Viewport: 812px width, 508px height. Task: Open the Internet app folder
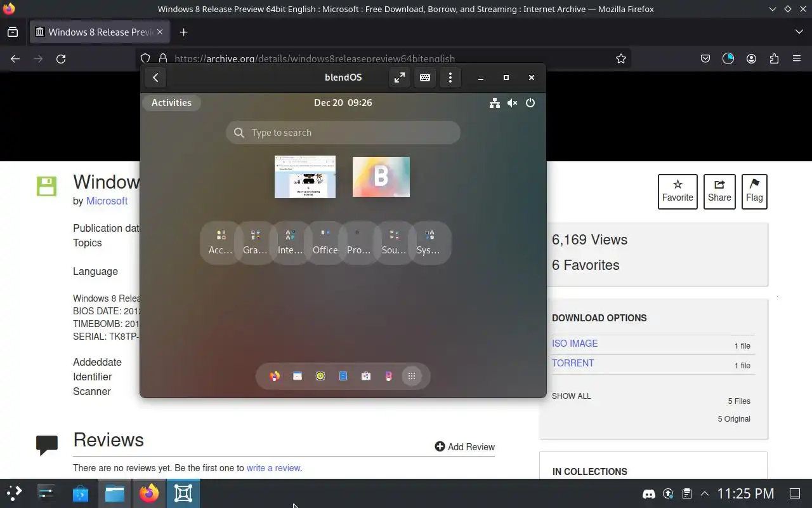(290, 242)
